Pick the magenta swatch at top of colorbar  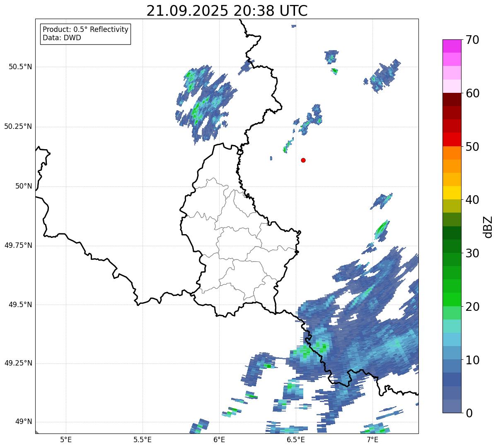tap(452, 46)
